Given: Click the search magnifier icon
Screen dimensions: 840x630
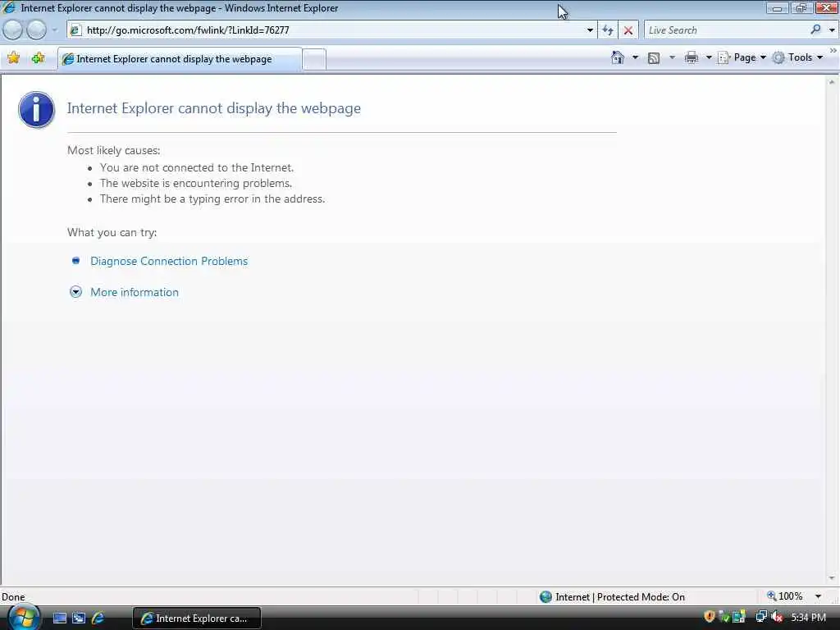Looking at the screenshot, I should (x=816, y=30).
